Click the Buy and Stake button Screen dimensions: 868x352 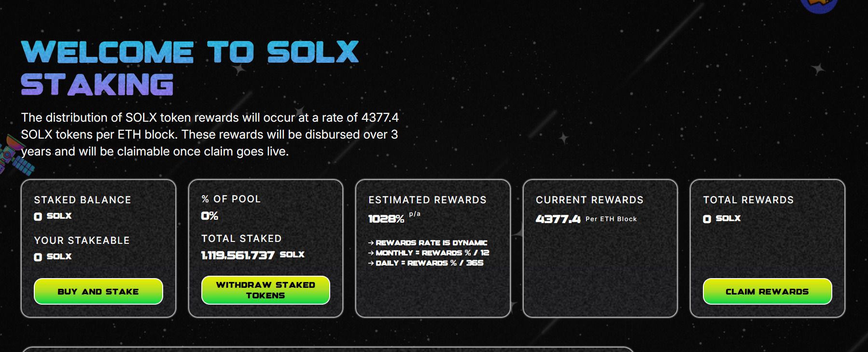click(x=98, y=291)
